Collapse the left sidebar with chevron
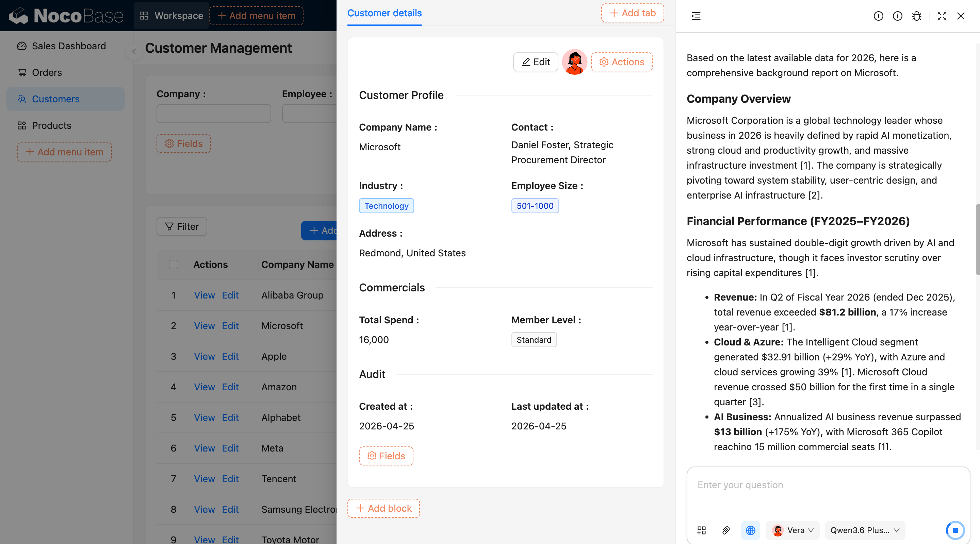The image size is (980, 544). (134, 52)
